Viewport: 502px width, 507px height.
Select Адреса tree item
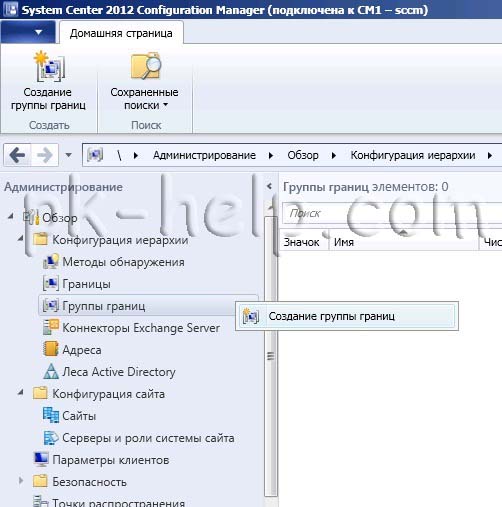pos(82,350)
